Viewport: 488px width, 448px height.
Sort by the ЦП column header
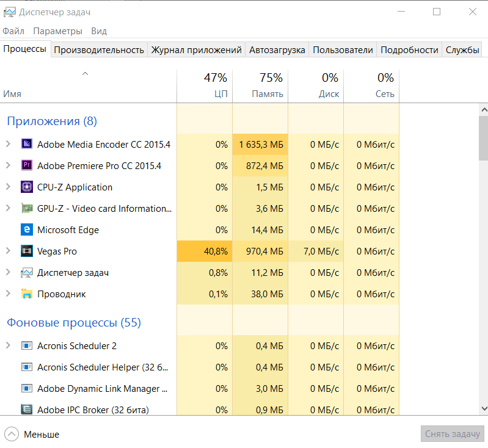[205, 86]
